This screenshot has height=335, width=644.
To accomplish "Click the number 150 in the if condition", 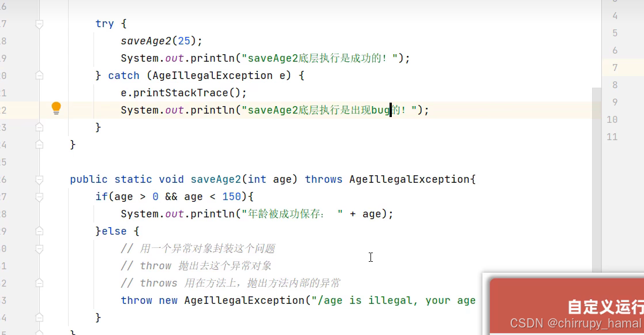I will 231,197.
